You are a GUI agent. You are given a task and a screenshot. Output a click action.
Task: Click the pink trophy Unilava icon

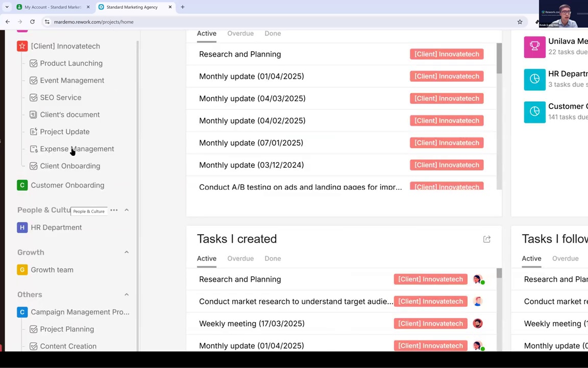(535, 47)
